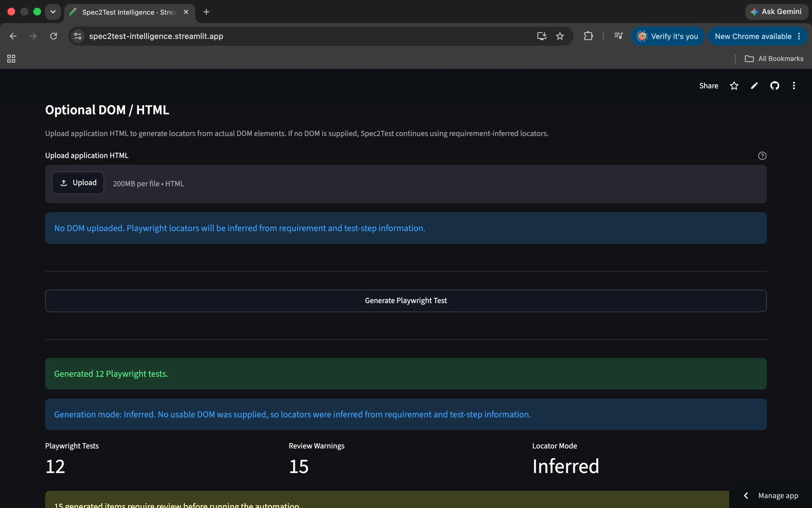Open the GitHub repository icon
Image resolution: width=812 pixels, height=508 pixels.
pyautogui.click(x=775, y=86)
